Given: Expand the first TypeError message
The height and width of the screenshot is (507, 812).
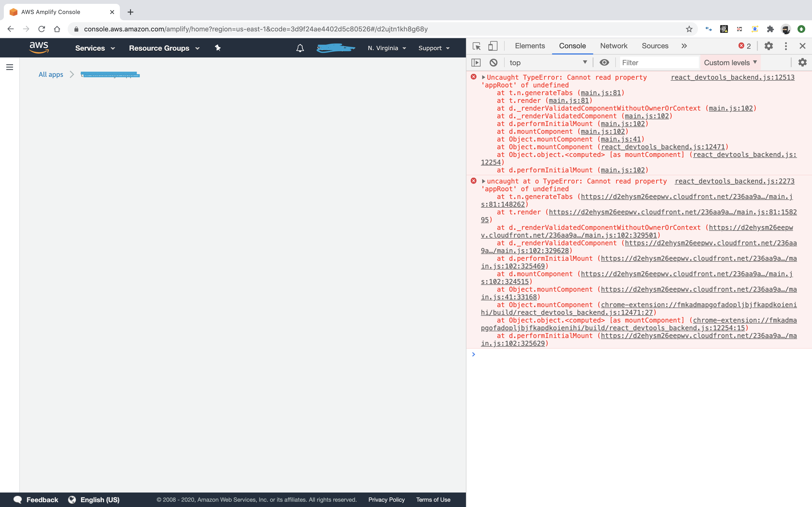Looking at the screenshot, I should [x=483, y=77].
